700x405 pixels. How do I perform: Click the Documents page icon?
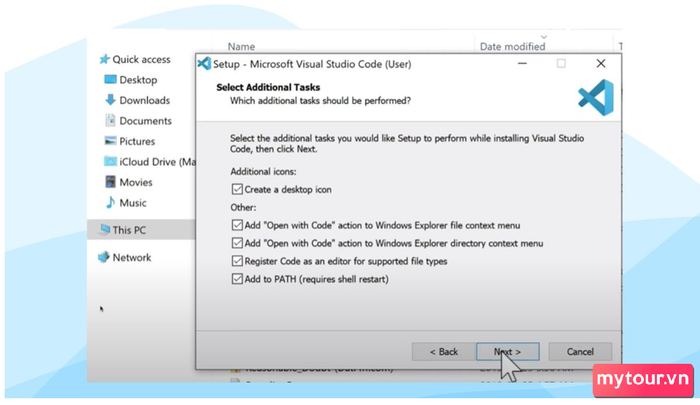point(110,120)
